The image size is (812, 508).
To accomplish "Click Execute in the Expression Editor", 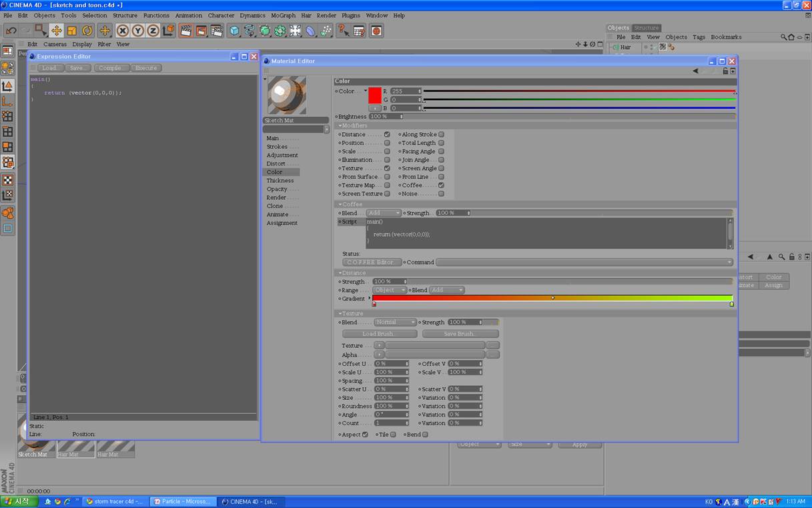I will (x=146, y=68).
